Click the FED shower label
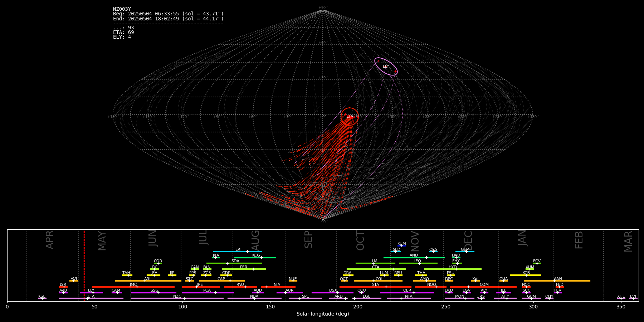This screenshot has width=644, height=322. (560, 285)
